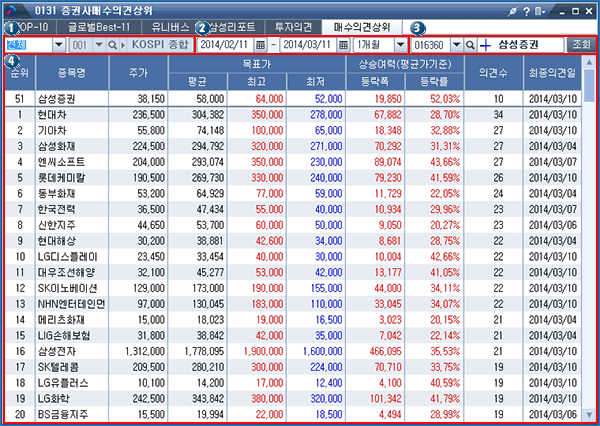
Task: Open help with the question mark icon
Action: 527,11
